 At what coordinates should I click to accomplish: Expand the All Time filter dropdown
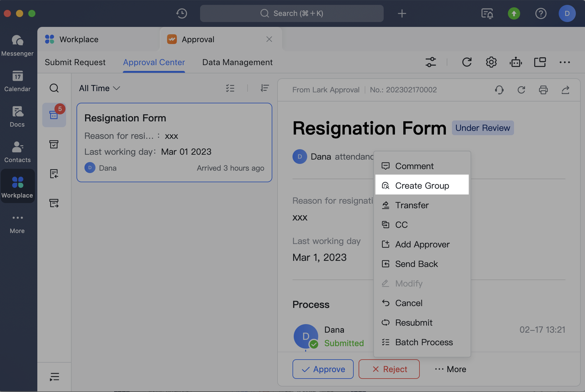click(x=99, y=88)
